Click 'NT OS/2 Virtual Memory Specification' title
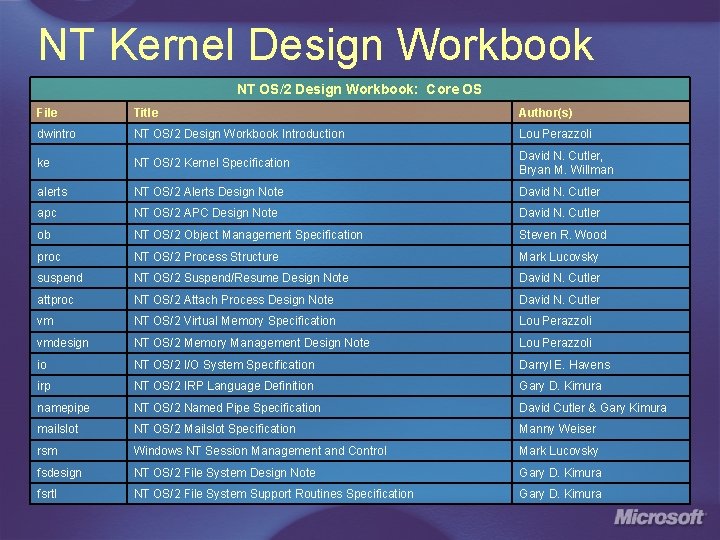 [x=235, y=321]
